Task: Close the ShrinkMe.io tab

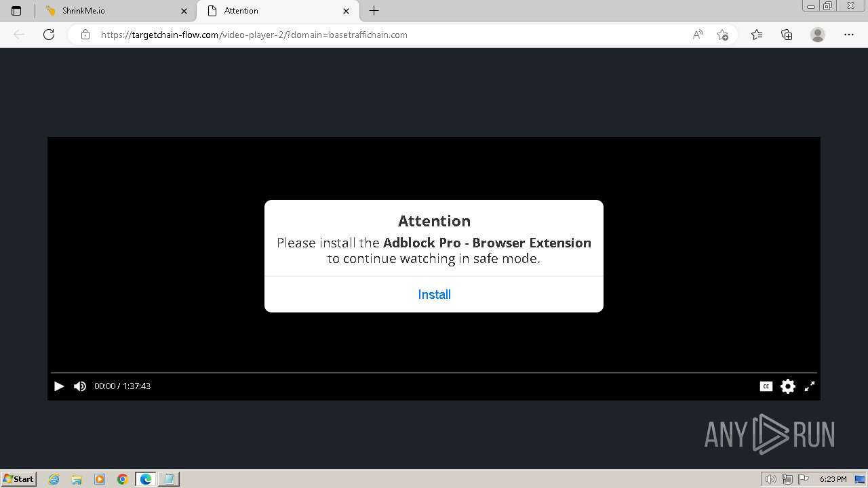Action: [x=184, y=11]
